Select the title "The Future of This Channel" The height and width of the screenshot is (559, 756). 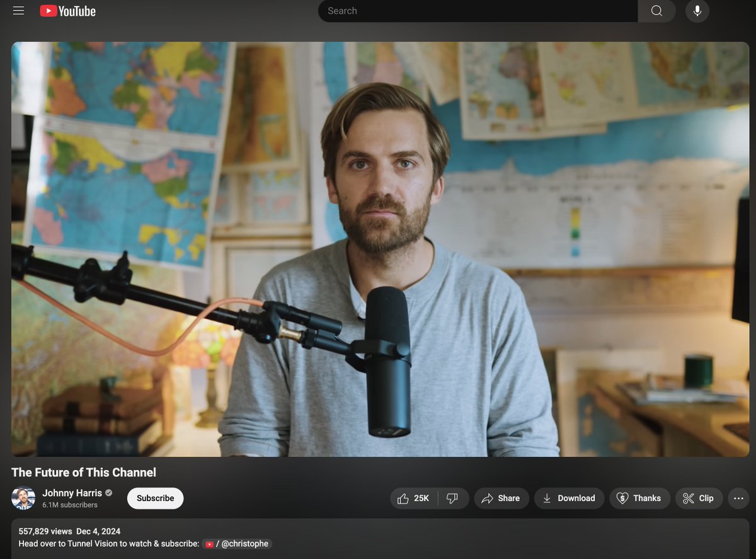pos(84,472)
